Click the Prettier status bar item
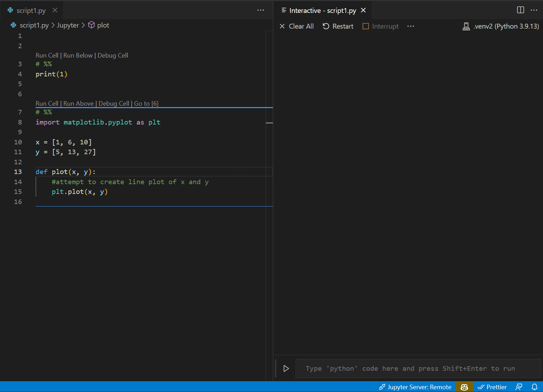Viewport: 543px width, 392px height. [492, 387]
